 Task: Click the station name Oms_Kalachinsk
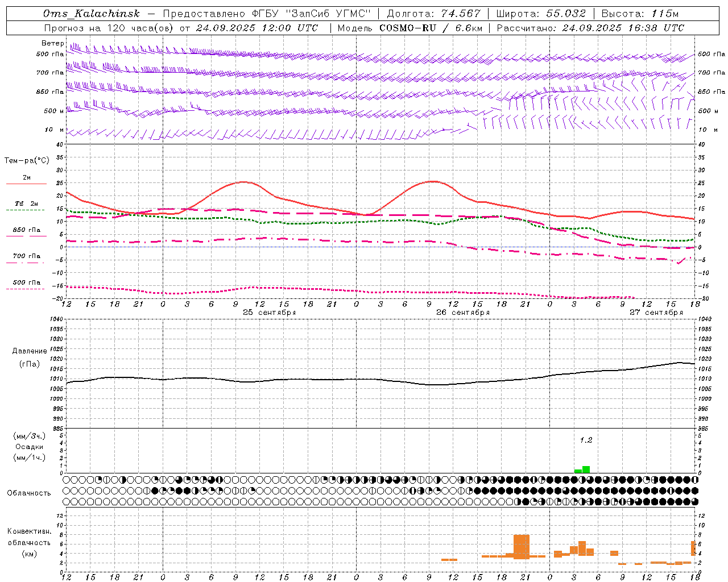point(91,14)
